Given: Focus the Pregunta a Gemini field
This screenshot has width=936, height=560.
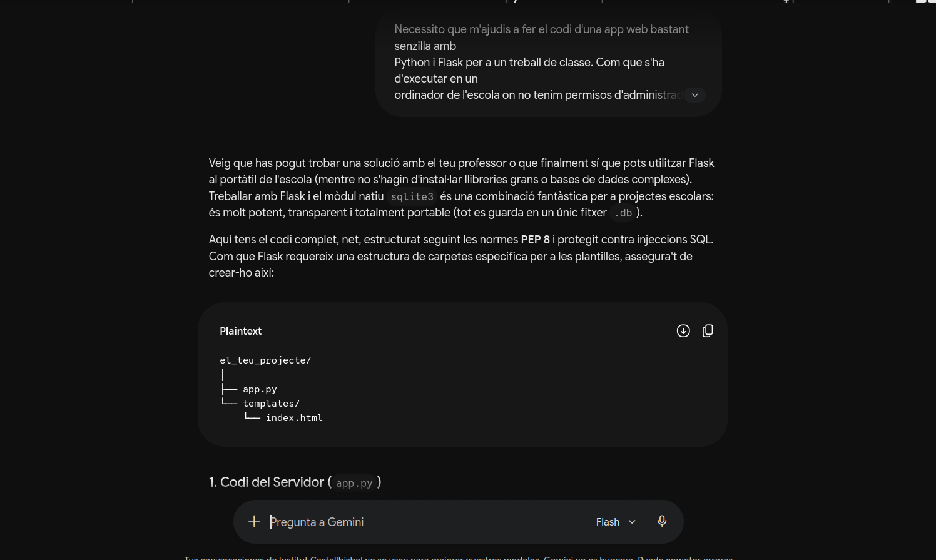Looking at the screenshot, I should 425,522.
